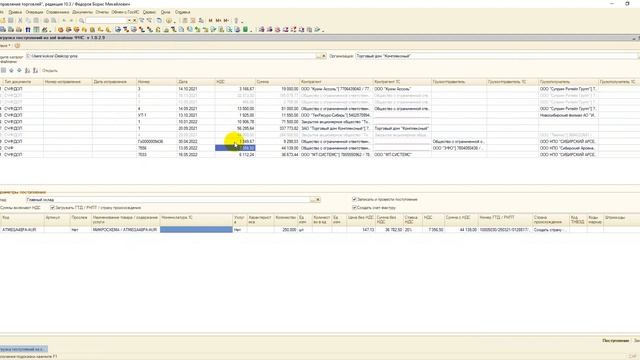Open the Отчеты menu
Image resolution: width=640 pixels, height=360 pixels.
pyautogui.click(x=102, y=12)
